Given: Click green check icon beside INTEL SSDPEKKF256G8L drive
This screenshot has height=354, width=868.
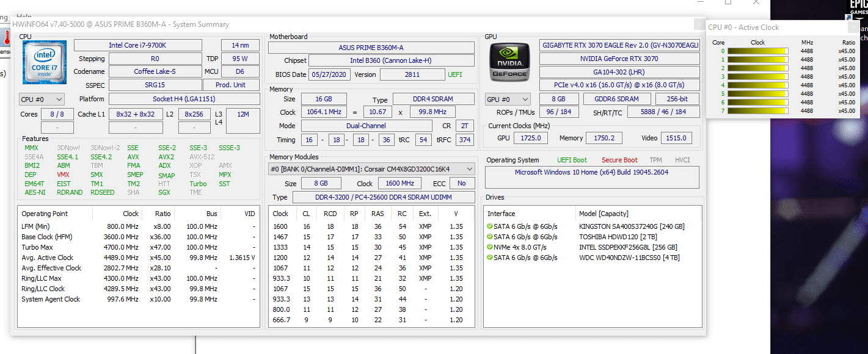Looking at the screenshot, I should click(x=490, y=247).
